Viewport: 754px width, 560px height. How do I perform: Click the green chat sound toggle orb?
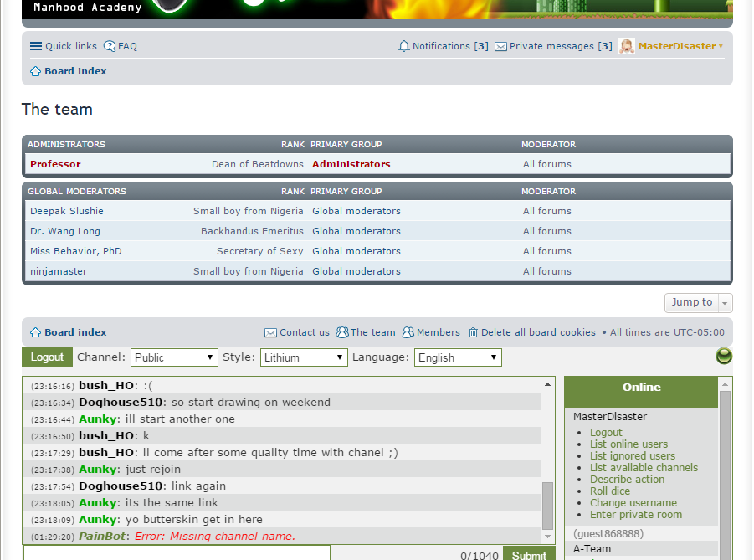(x=724, y=356)
